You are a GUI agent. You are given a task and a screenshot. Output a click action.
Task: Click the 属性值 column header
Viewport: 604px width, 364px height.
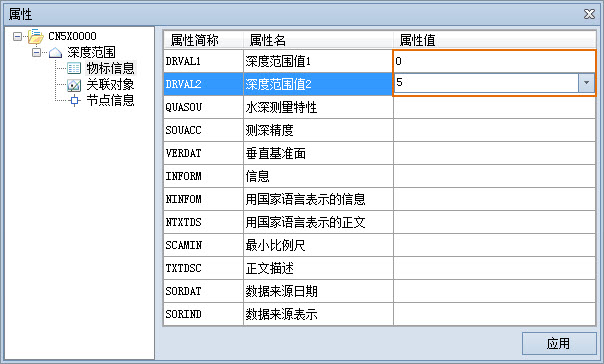[x=494, y=40]
